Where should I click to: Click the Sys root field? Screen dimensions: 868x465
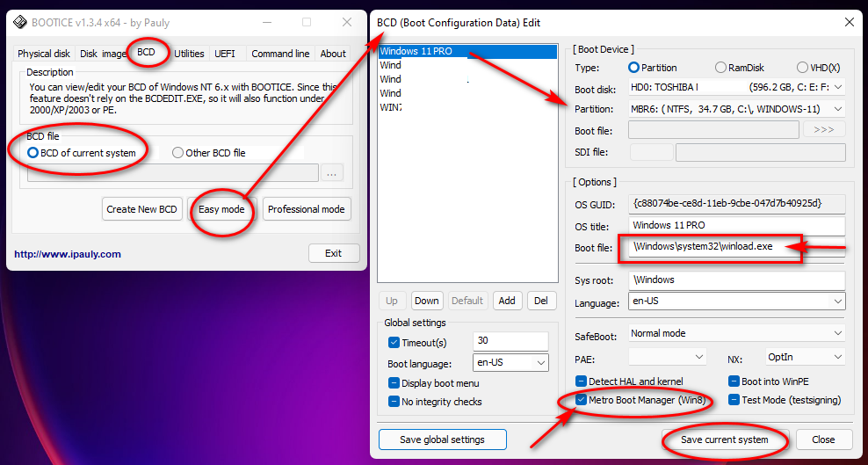pyautogui.click(x=737, y=280)
